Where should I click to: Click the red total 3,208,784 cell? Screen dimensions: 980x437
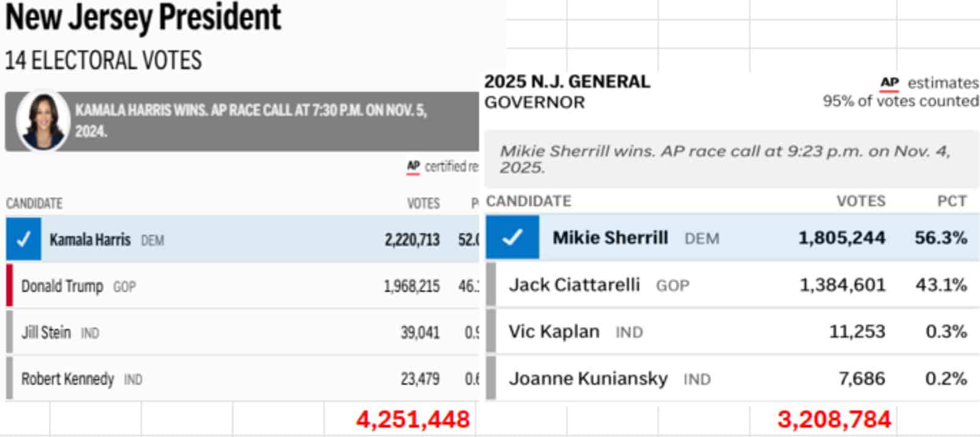coord(834,420)
